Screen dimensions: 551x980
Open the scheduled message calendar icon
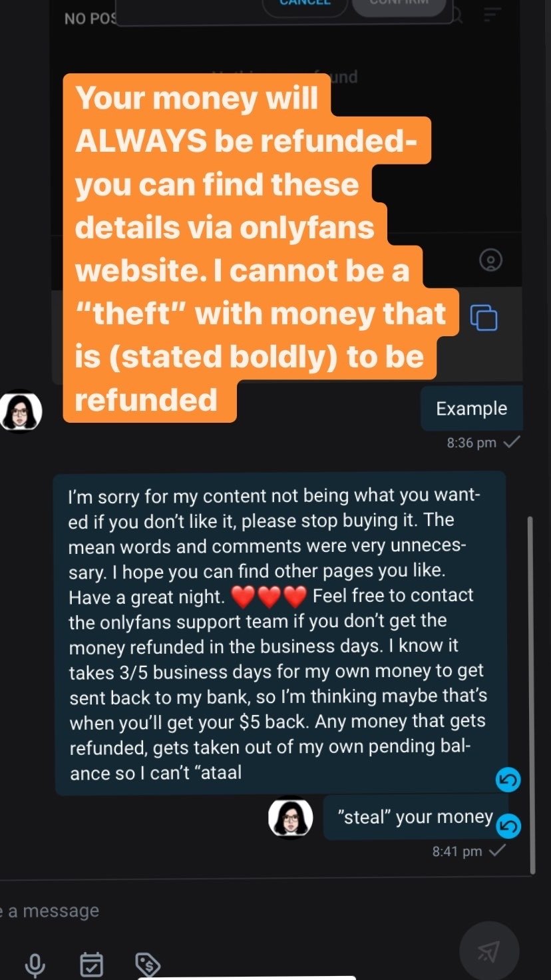(x=92, y=963)
